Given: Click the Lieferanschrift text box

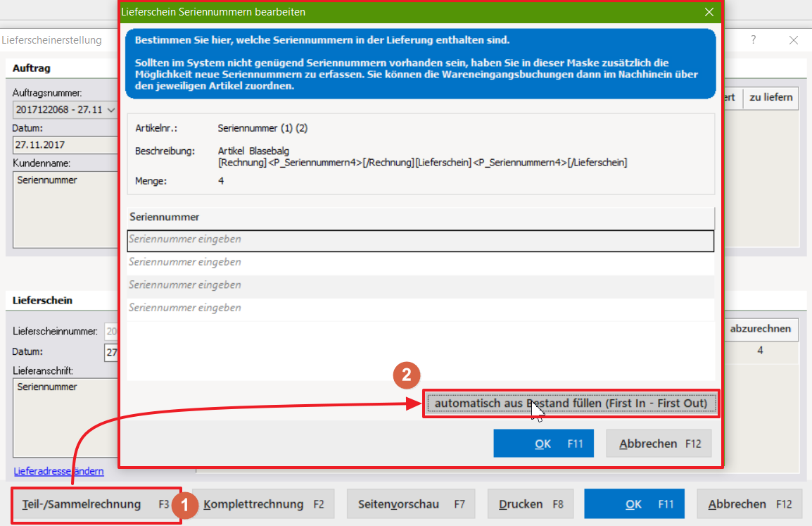Looking at the screenshot, I should point(65,417).
